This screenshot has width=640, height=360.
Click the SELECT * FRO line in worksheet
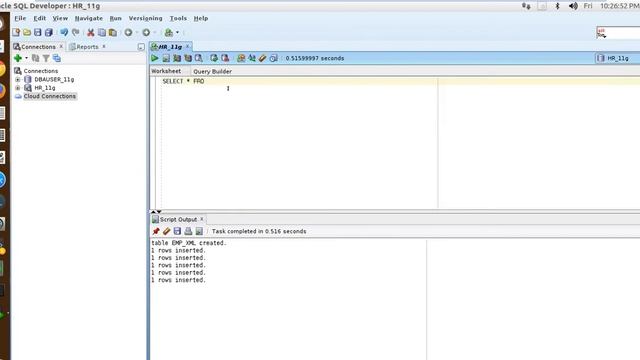pos(183,81)
